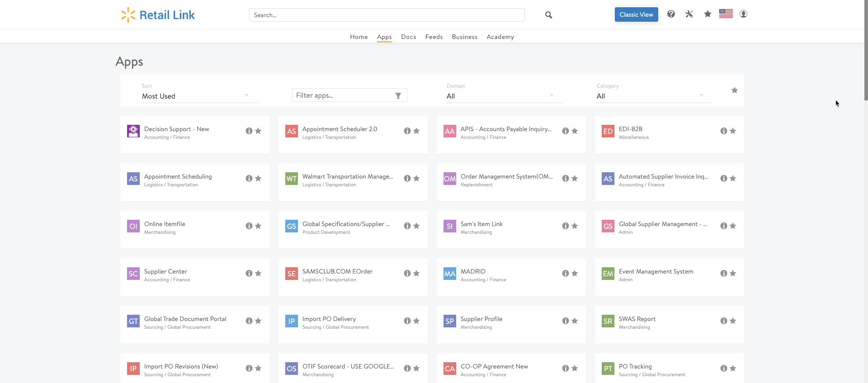Open the Online Itemfile app
This screenshot has width=868, height=383.
[x=165, y=224]
